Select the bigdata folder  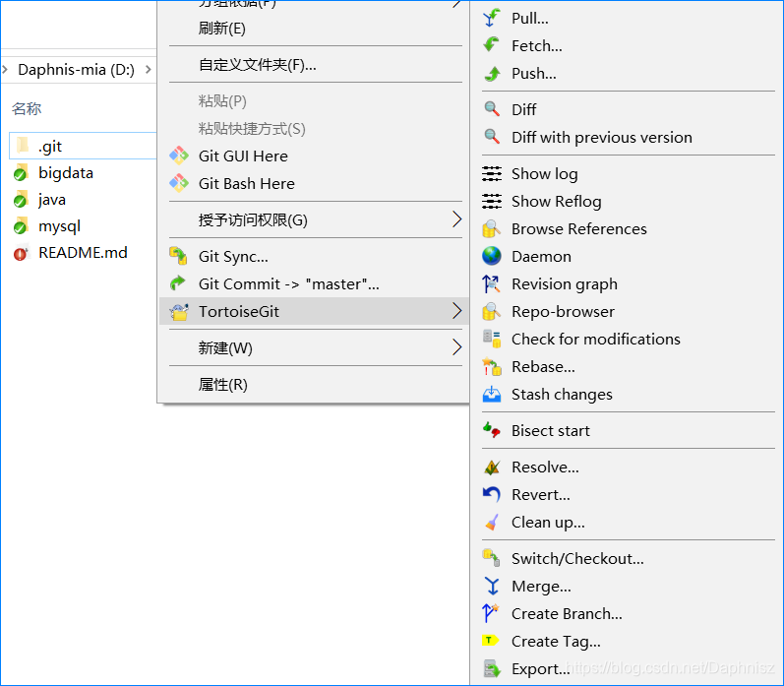[x=66, y=172]
